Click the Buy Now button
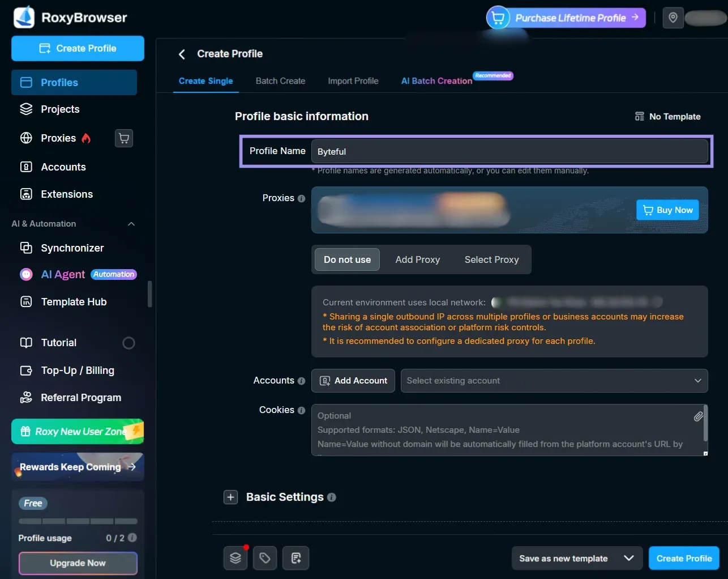The image size is (728, 579). click(667, 210)
